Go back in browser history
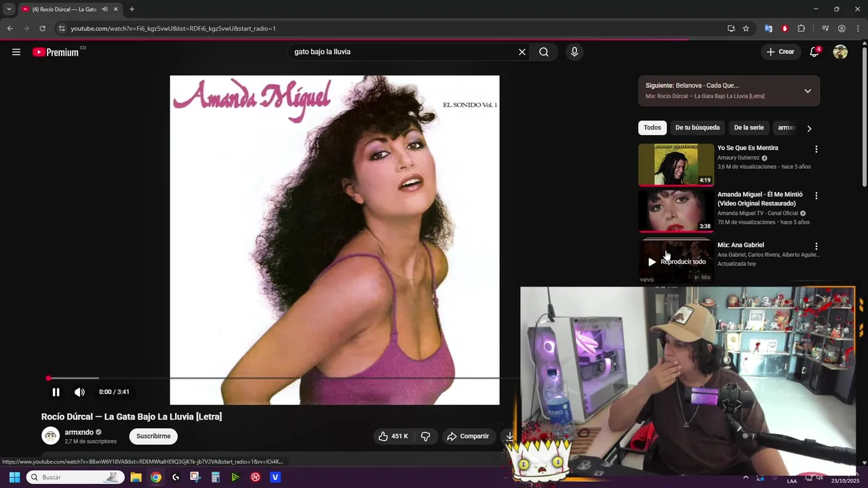868x488 pixels. click(9, 28)
